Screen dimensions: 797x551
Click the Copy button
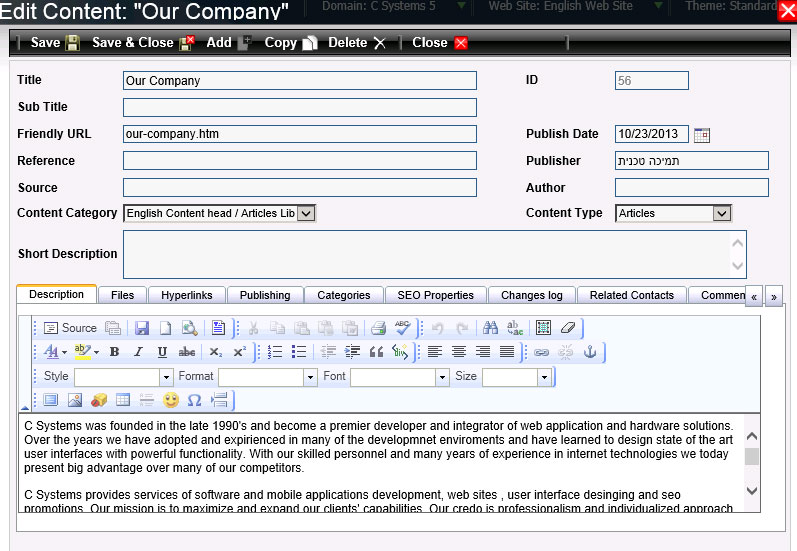291,43
